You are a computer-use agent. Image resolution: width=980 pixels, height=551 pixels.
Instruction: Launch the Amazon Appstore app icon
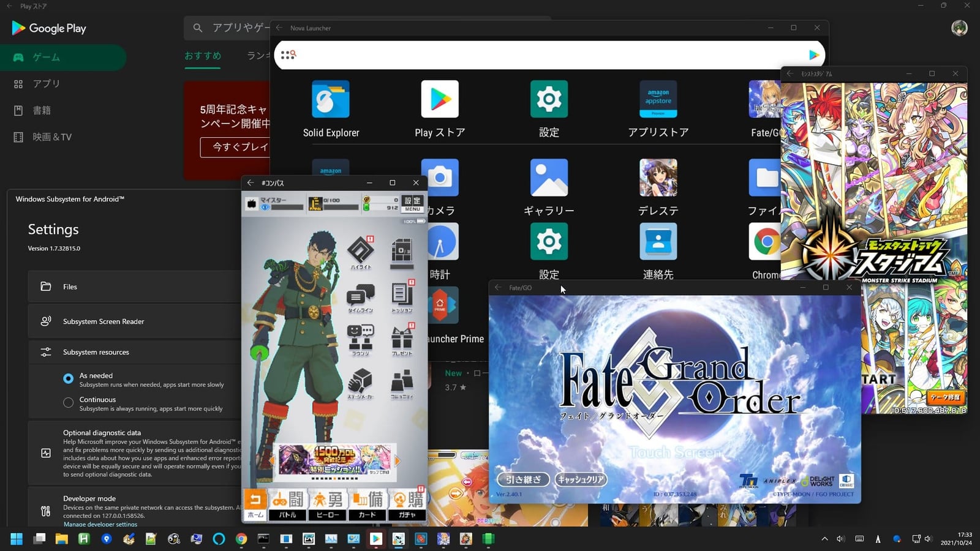tap(658, 100)
